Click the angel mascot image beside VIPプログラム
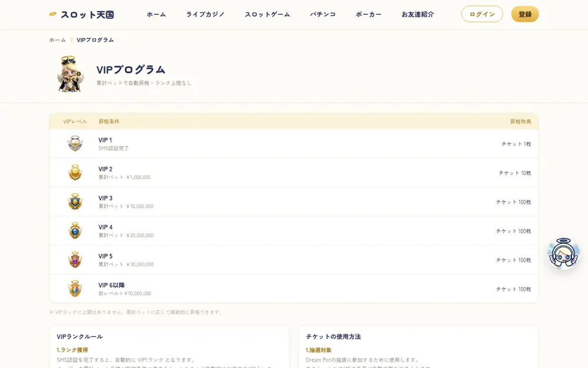 (71, 74)
